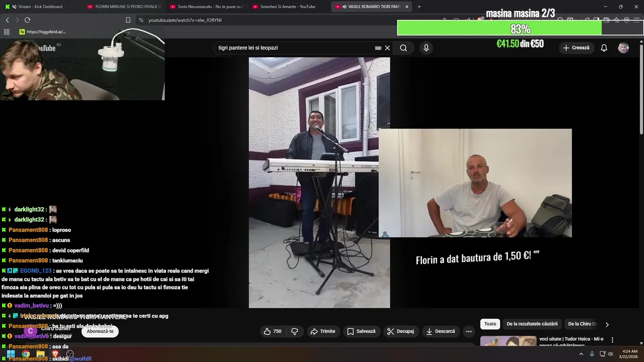This screenshot has height=362, width=644.
Task: Close the VASILE ROMARIO TIGRI PANTERE tab
Action: (x=407, y=7)
